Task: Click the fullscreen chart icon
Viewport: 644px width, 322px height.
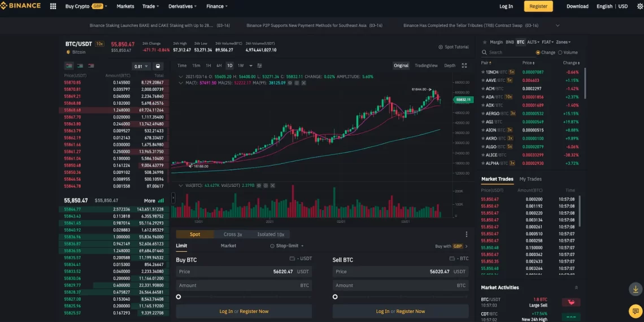Action: click(464, 66)
